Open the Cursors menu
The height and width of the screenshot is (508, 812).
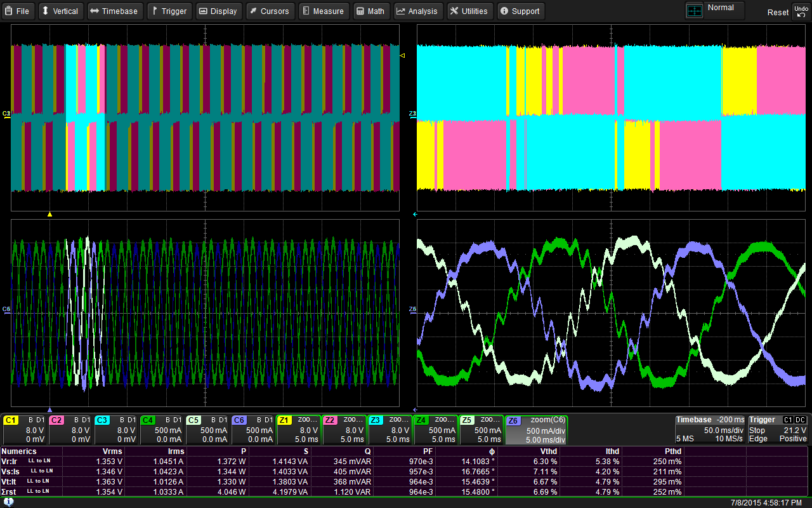point(270,11)
